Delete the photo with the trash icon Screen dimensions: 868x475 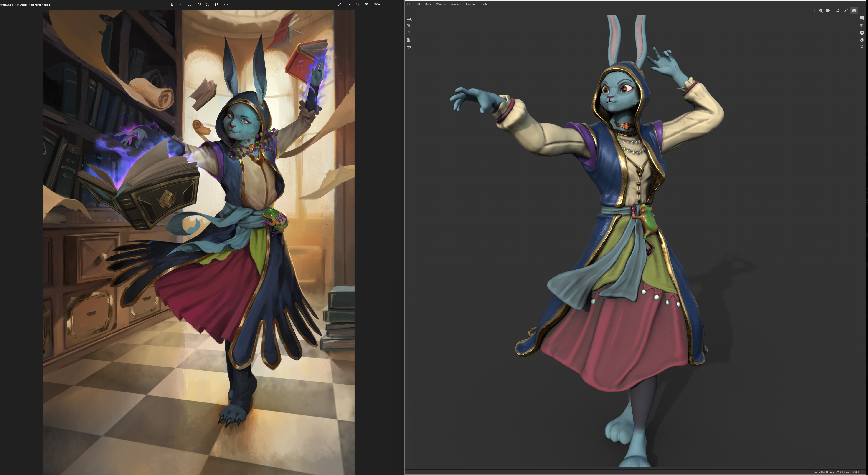(x=189, y=4)
